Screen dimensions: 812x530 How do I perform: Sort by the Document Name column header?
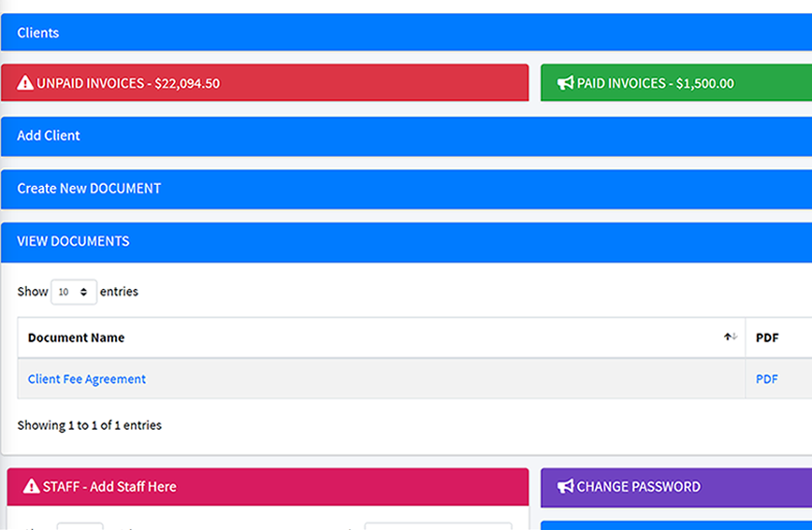tap(76, 337)
